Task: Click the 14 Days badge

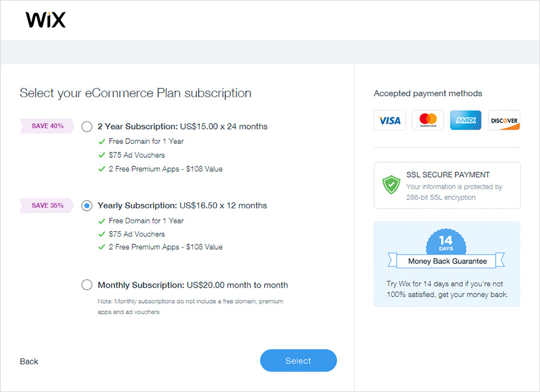Action: 446,241
